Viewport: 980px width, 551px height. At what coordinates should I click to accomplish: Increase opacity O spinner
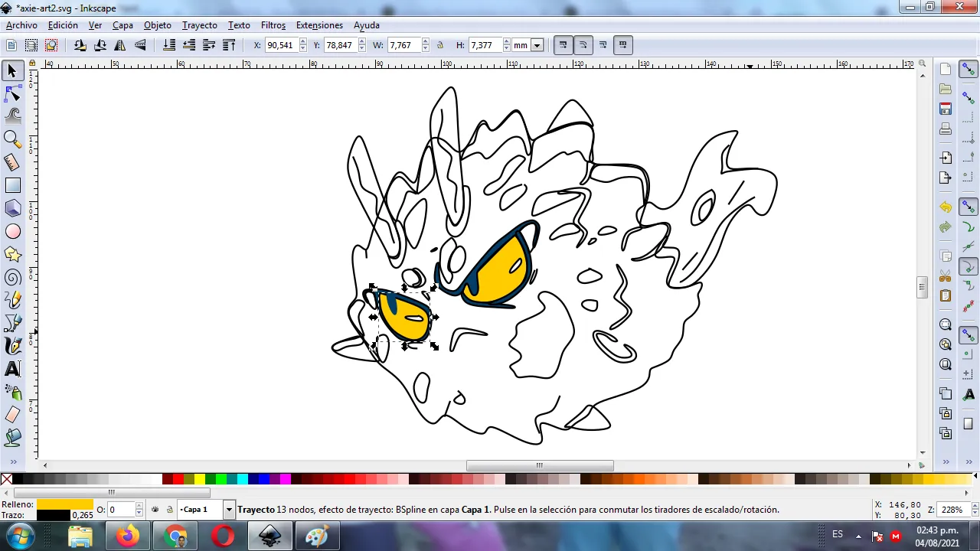click(x=139, y=507)
